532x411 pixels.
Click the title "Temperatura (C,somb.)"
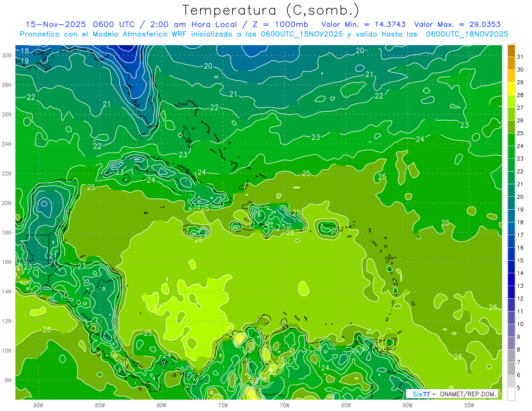(x=270, y=11)
